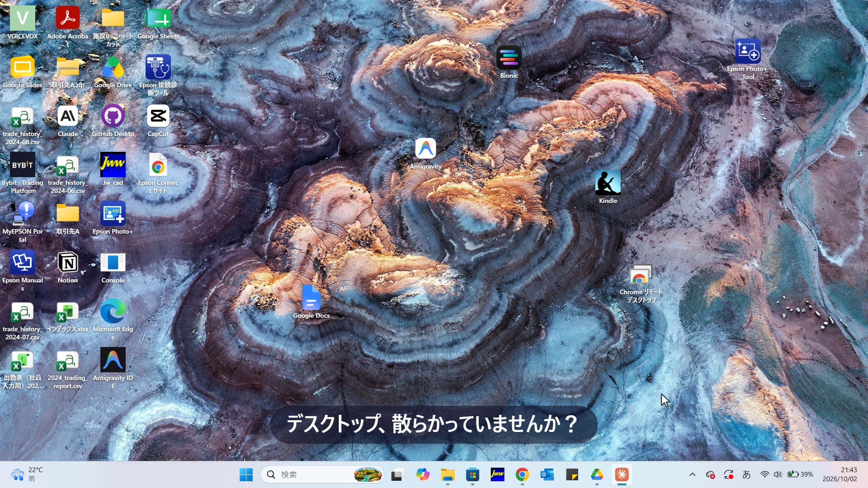This screenshot has width=868, height=488.
Task: Open File Explorer from the taskbar
Action: pos(448,474)
